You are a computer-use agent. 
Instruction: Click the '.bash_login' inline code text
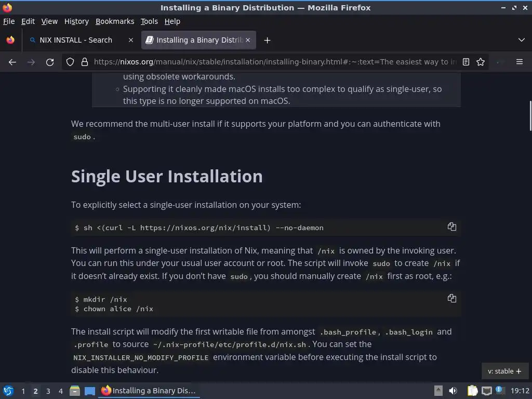pos(409,332)
